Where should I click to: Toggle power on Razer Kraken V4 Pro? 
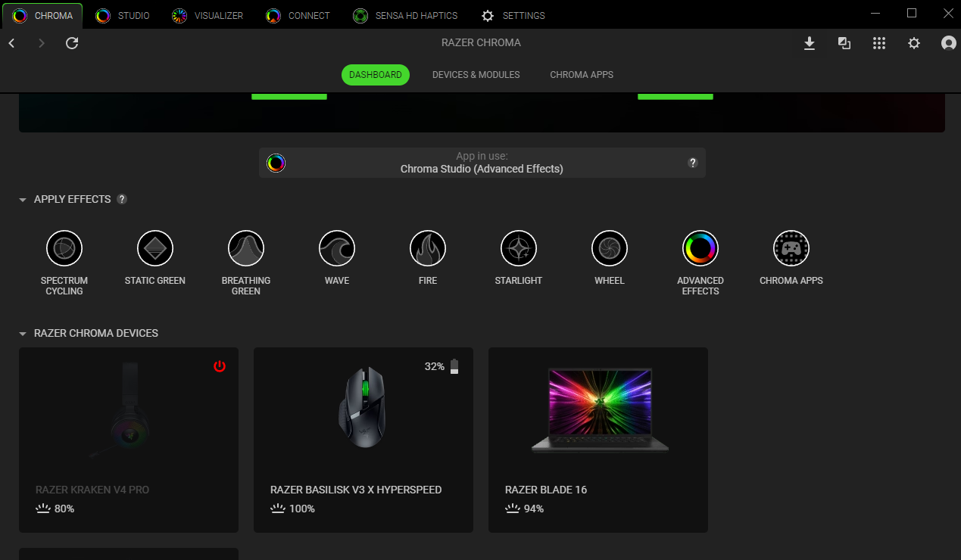pyautogui.click(x=220, y=366)
